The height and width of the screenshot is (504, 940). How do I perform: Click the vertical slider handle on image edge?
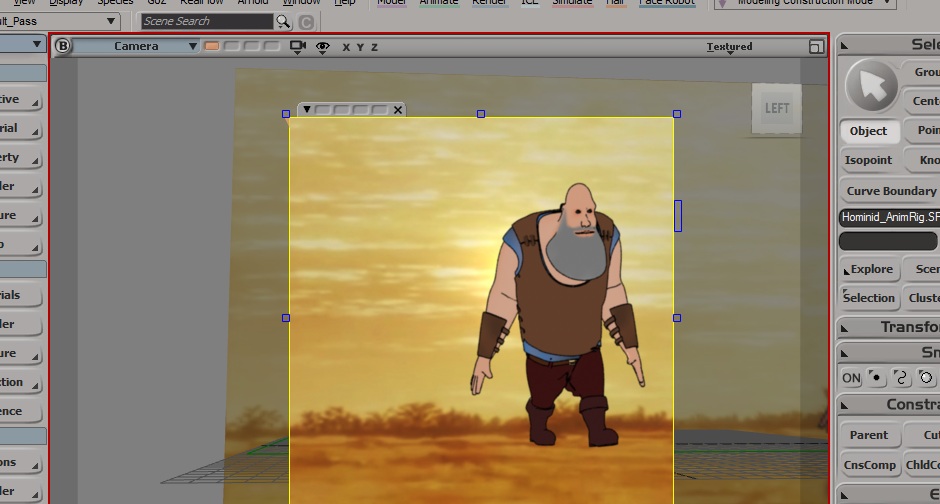point(678,216)
